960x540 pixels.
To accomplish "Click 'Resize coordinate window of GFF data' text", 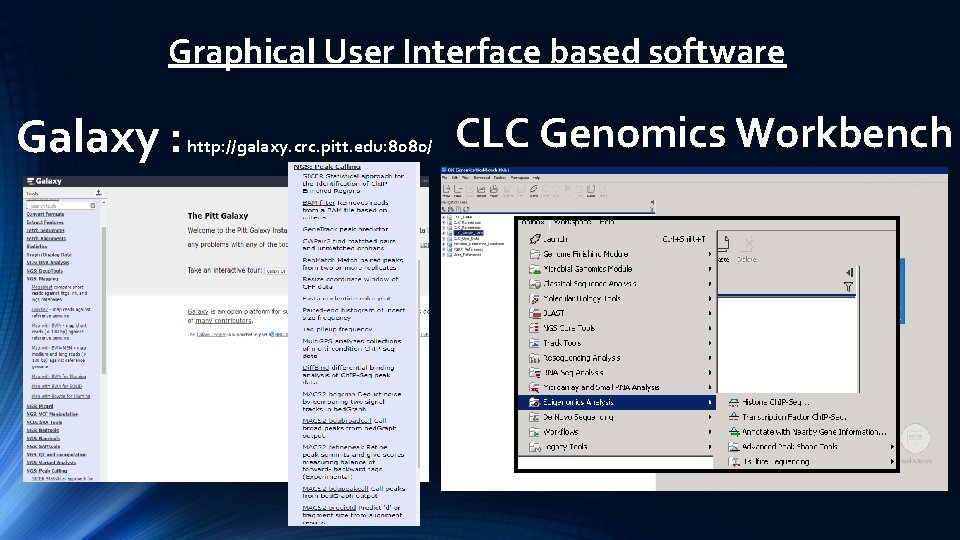I will pyautogui.click(x=350, y=283).
